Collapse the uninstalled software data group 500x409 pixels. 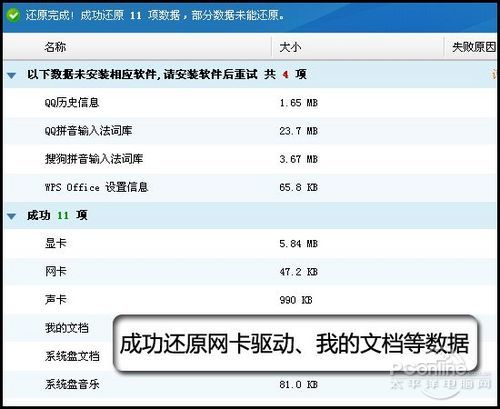tap(12, 75)
